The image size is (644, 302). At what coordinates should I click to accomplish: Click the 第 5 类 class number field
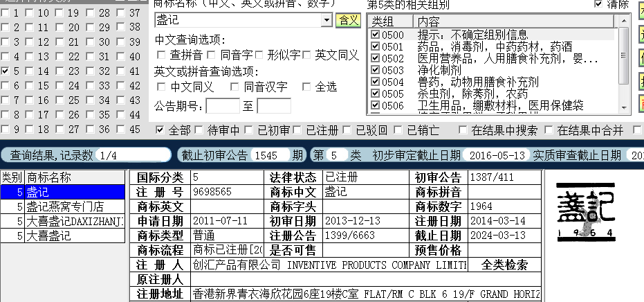tap(337, 155)
